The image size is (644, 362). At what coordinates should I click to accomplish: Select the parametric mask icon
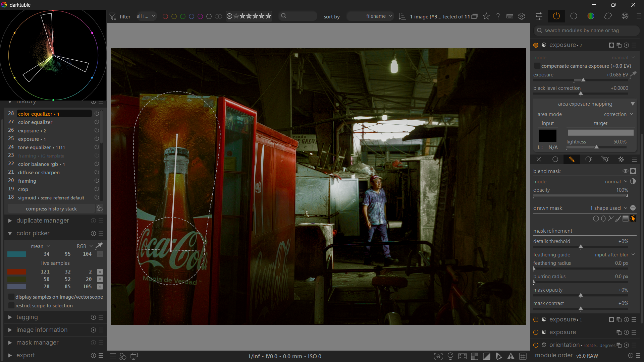pyautogui.click(x=588, y=159)
